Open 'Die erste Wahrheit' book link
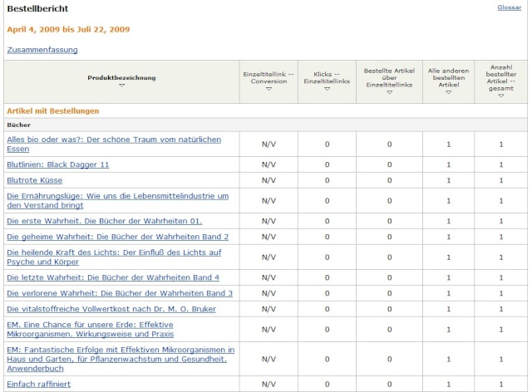The image size is (532, 392). pos(105,221)
